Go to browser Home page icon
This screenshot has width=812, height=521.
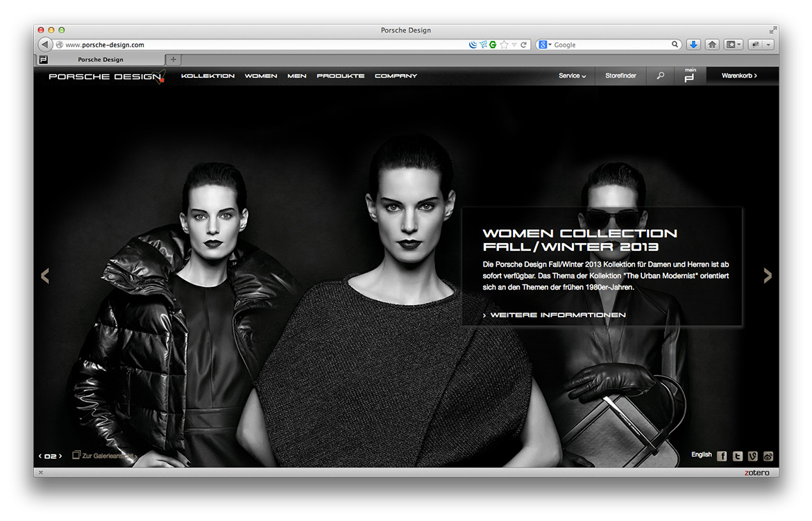pos(712,44)
